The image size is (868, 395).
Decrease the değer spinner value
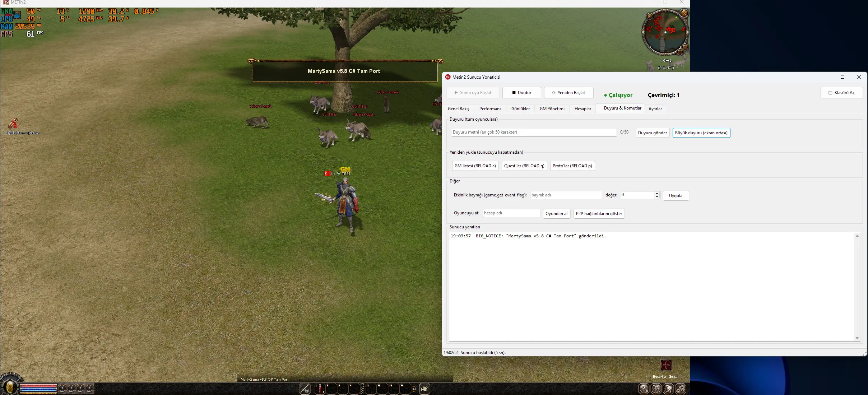657,197
